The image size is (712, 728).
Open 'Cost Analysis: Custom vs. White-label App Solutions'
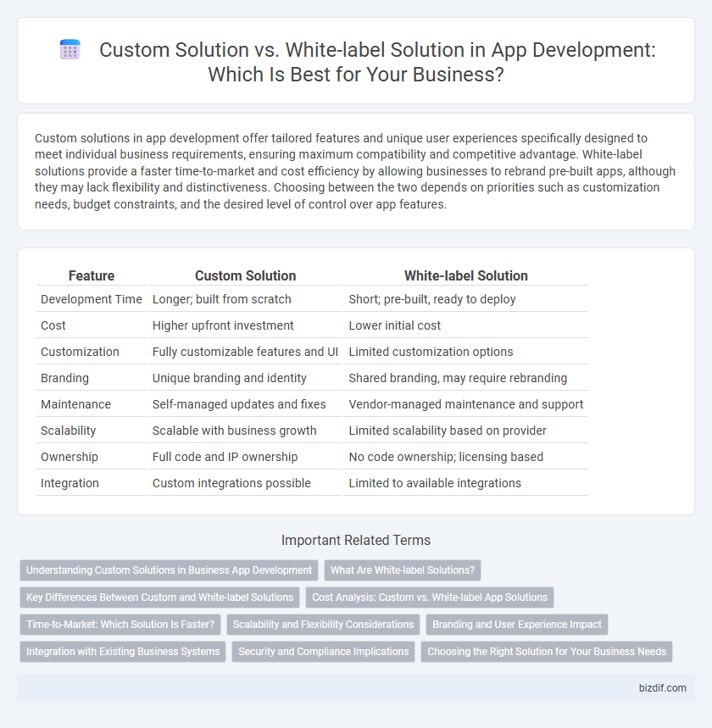click(x=430, y=597)
